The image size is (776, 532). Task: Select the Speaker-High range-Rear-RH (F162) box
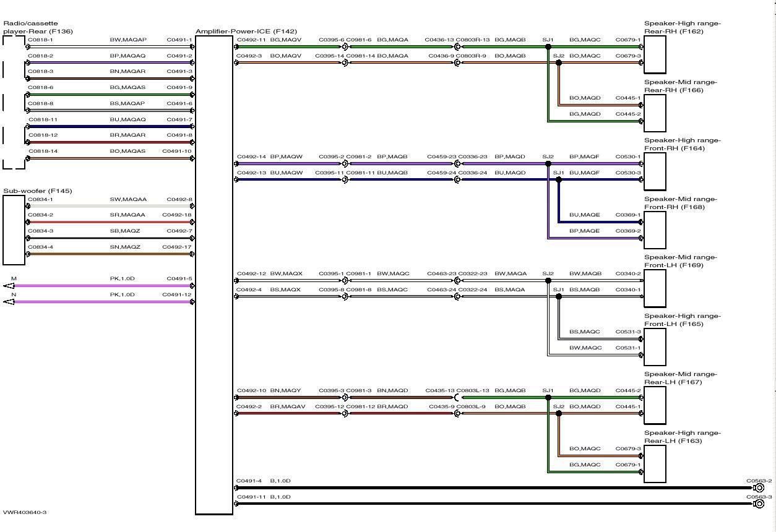tap(655, 54)
